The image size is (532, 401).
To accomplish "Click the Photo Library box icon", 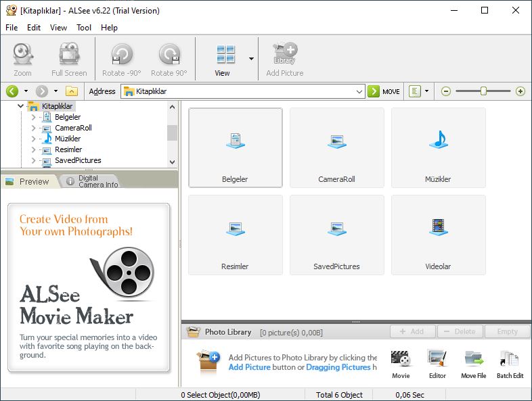I will click(x=194, y=331).
